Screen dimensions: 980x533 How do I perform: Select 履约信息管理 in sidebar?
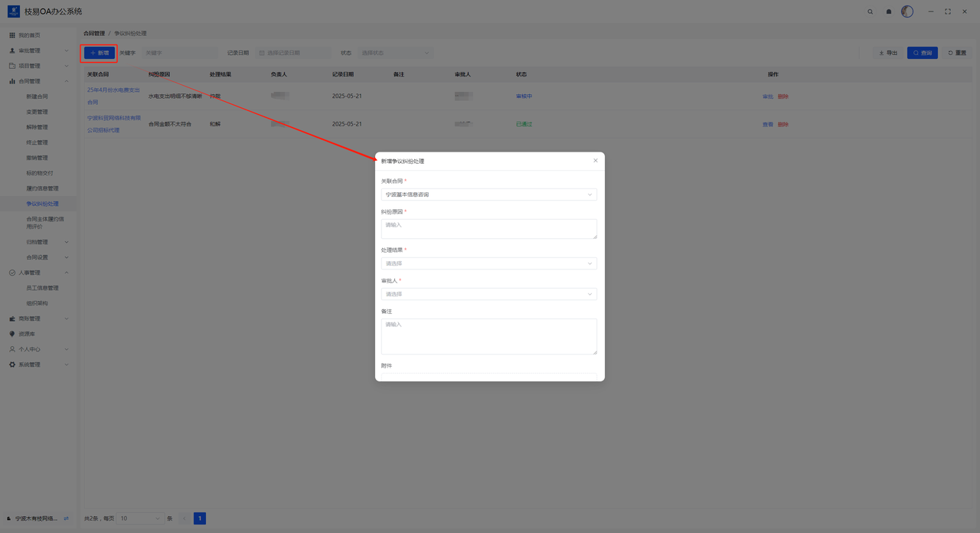42,188
